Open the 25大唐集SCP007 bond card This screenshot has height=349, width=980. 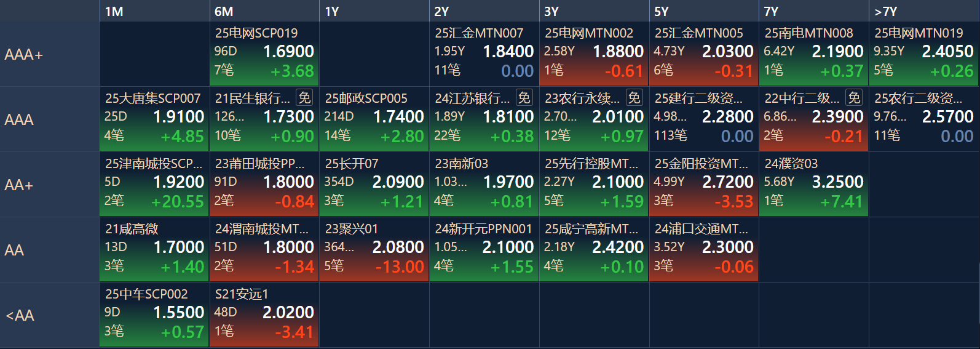point(154,119)
